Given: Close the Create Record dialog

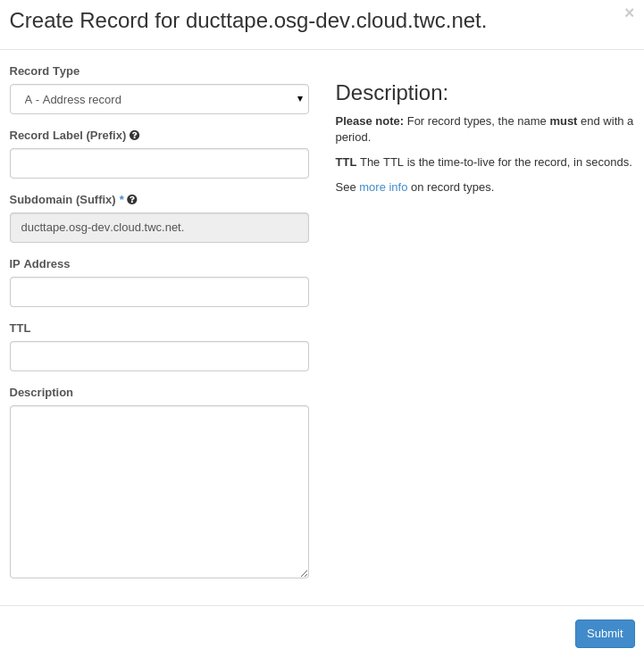Looking at the screenshot, I should (629, 12).
